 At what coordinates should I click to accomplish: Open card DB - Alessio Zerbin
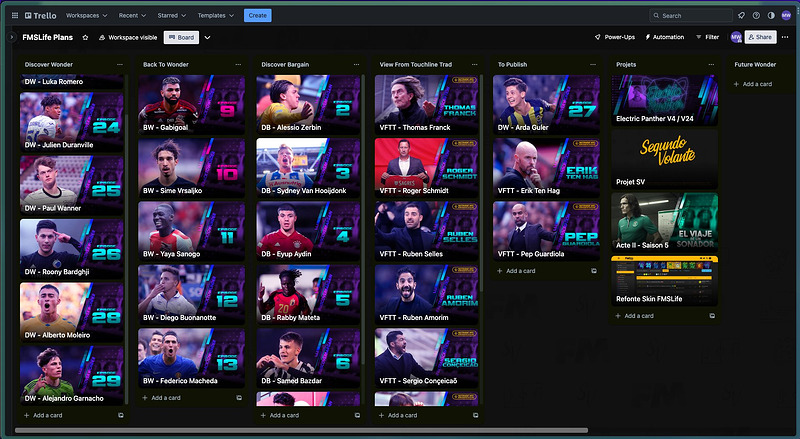(x=308, y=105)
